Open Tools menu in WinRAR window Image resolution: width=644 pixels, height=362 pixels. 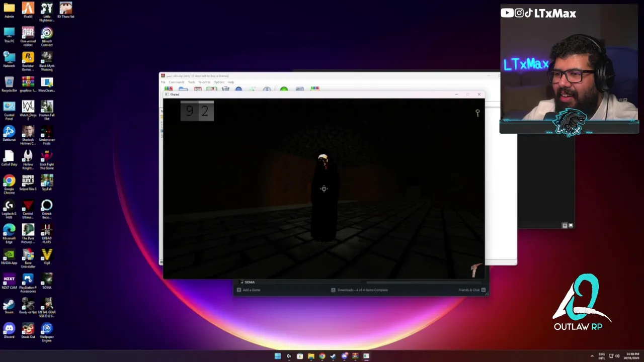(x=191, y=82)
